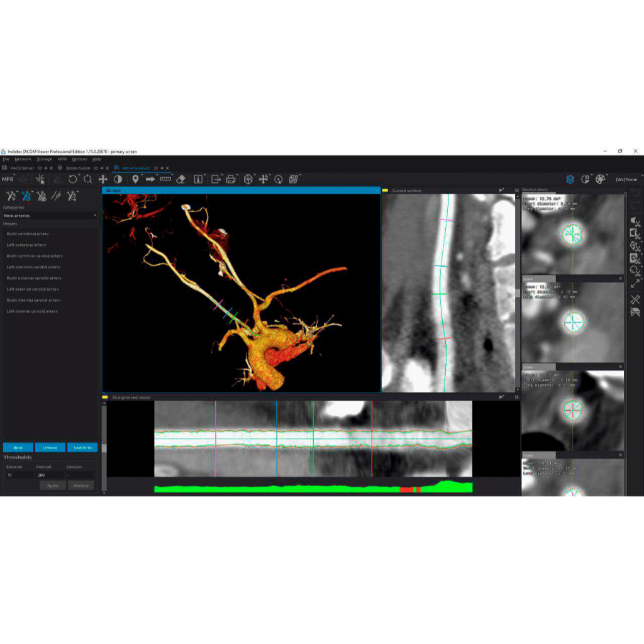Select the fifth vessel export tool icon
Image resolution: width=644 pixels, height=644 pixels.
click(x=72, y=196)
